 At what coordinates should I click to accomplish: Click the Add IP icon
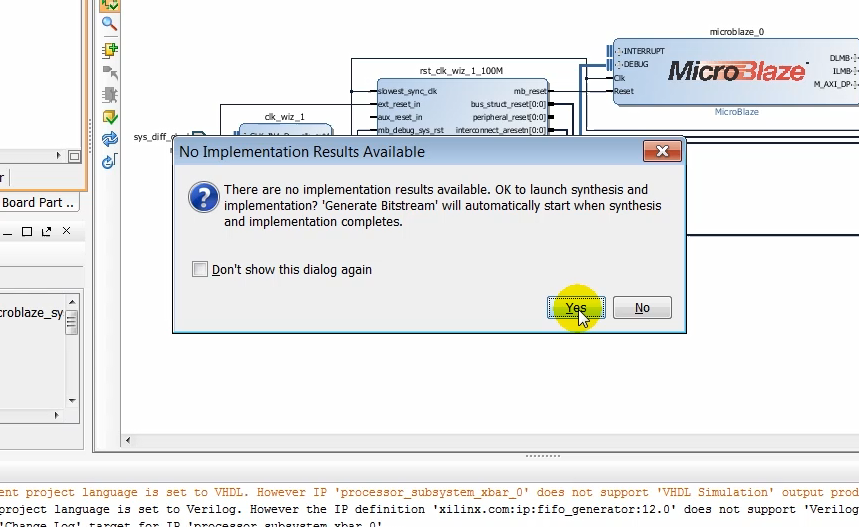[x=110, y=49]
